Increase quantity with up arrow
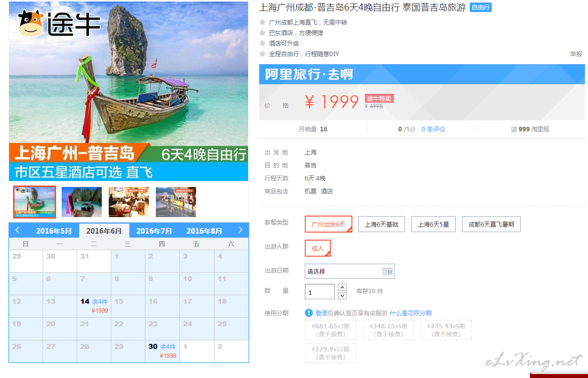The width and height of the screenshot is (588, 378). tap(342, 287)
